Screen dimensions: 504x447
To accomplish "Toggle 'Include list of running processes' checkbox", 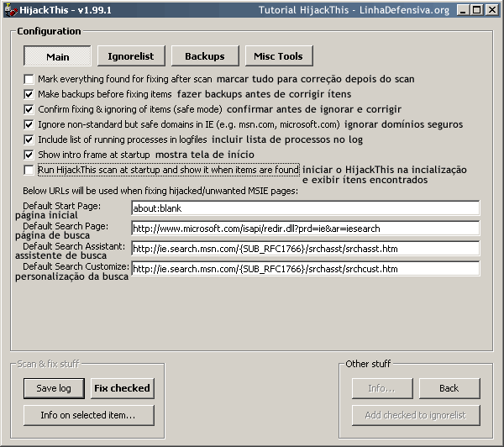I will click(29, 139).
